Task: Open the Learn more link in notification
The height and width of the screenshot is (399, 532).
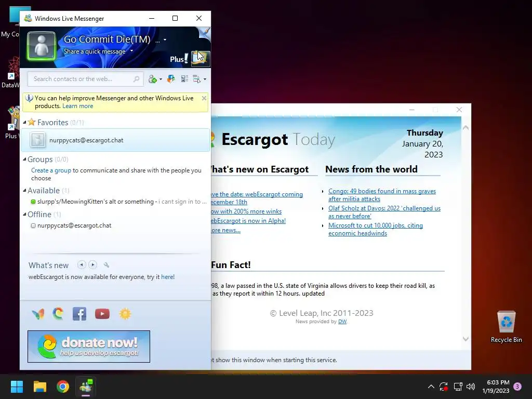Action: (x=78, y=106)
